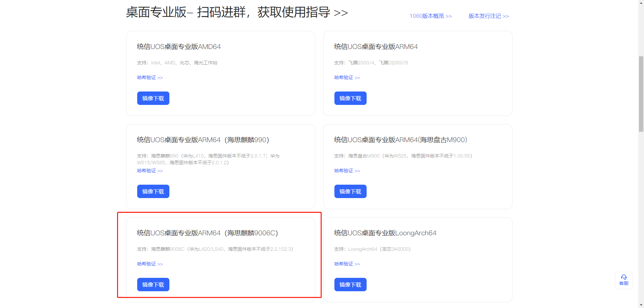Click the 海思麒麟990 华为L410 support text

click(x=208, y=159)
